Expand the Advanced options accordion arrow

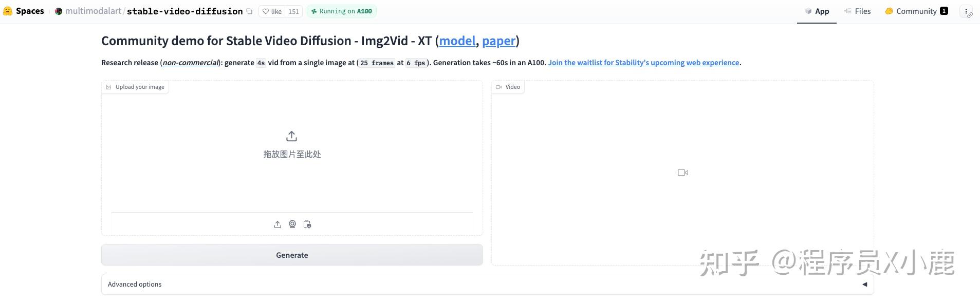864,285
